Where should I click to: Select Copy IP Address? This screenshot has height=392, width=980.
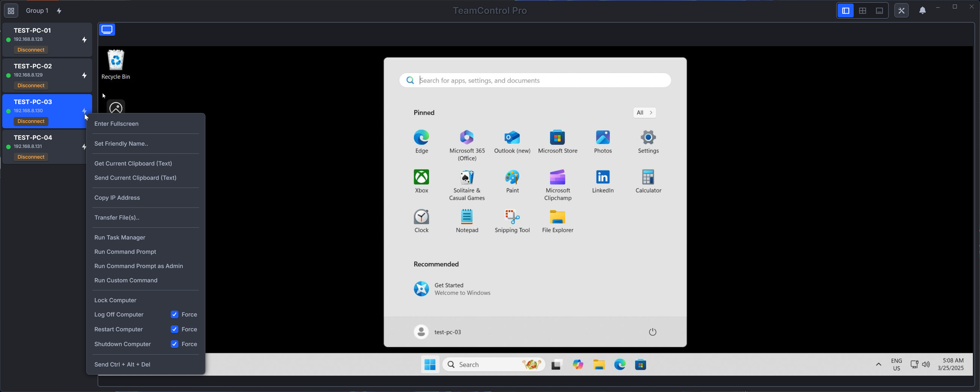point(146,198)
